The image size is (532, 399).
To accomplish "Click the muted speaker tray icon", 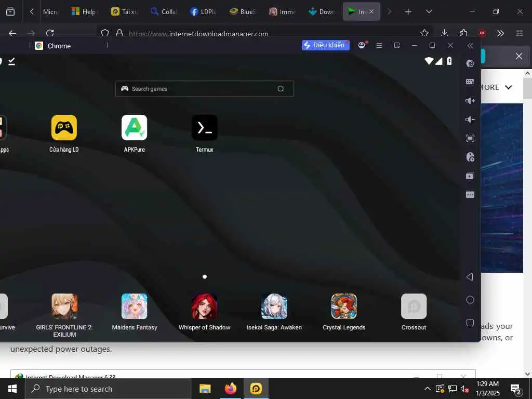I will (x=465, y=389).
